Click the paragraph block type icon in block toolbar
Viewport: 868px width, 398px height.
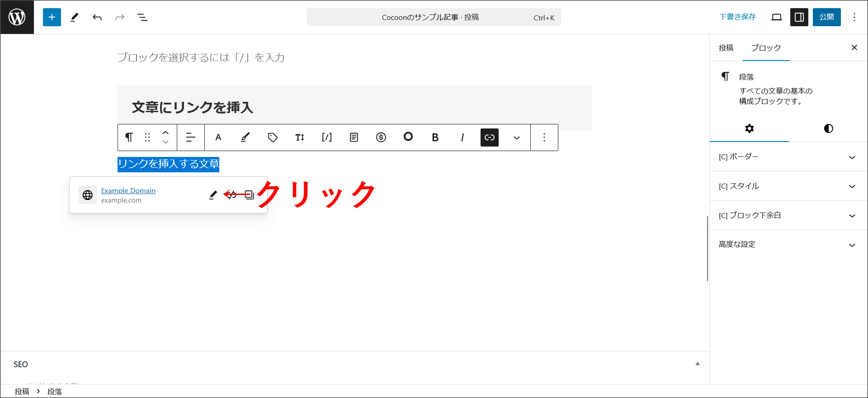129,137
